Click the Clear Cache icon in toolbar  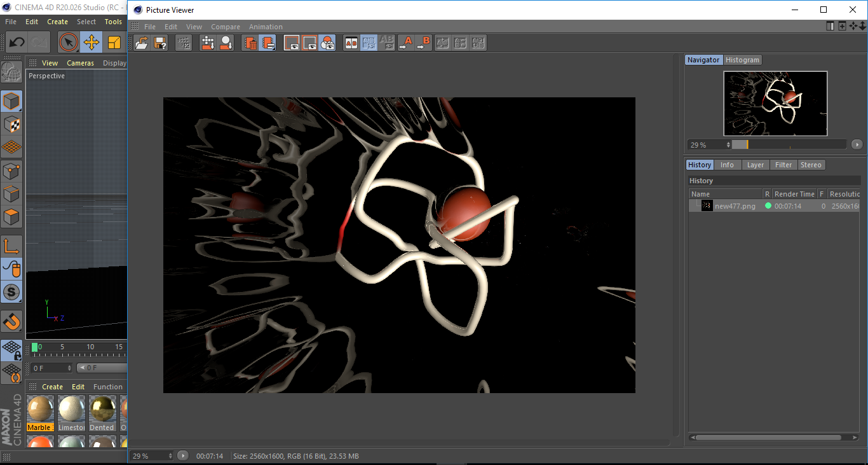pos(268,43)
